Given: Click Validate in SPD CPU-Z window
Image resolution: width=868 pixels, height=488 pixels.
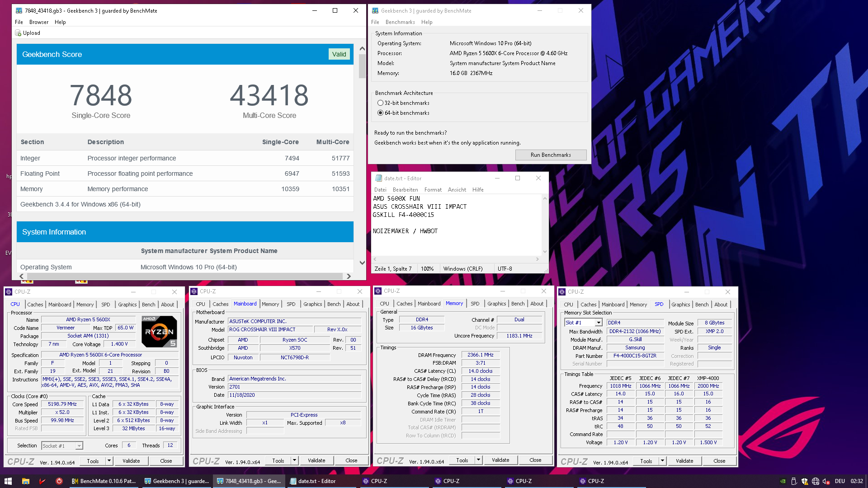Looking at the screenshot, I should (684, 461).
